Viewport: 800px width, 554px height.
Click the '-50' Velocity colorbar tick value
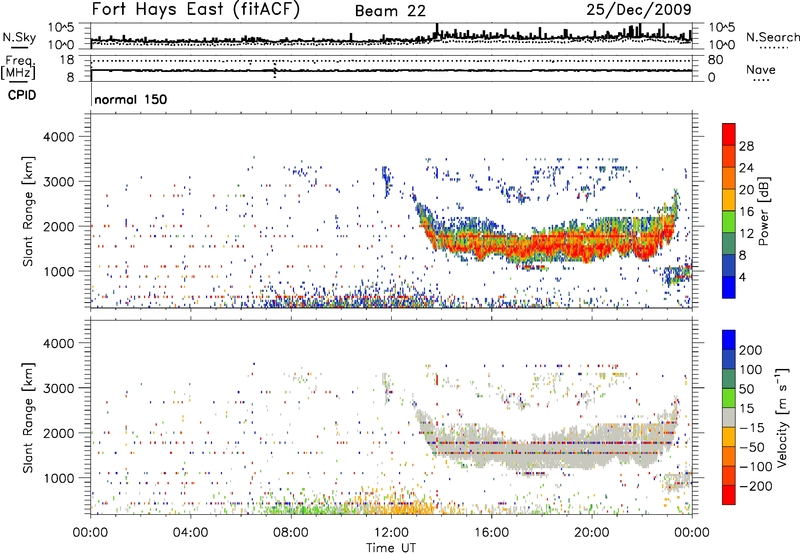[x=752, y=447]
